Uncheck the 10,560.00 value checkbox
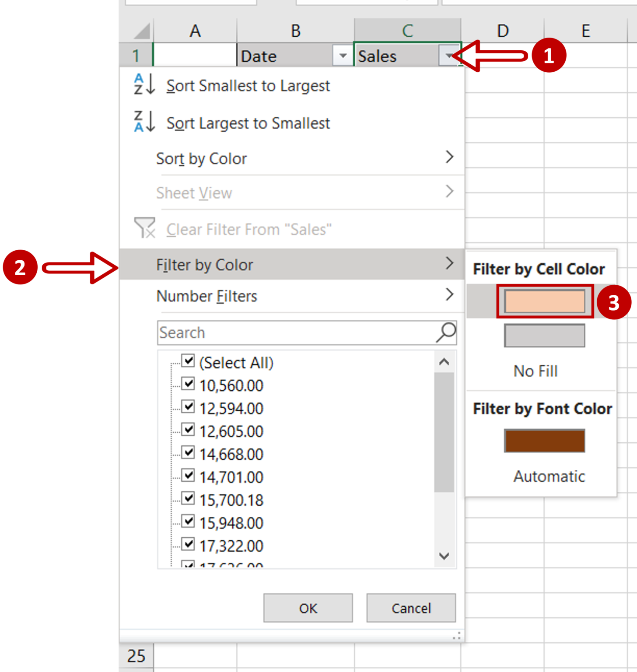637x672 pixels. point(188,384)
